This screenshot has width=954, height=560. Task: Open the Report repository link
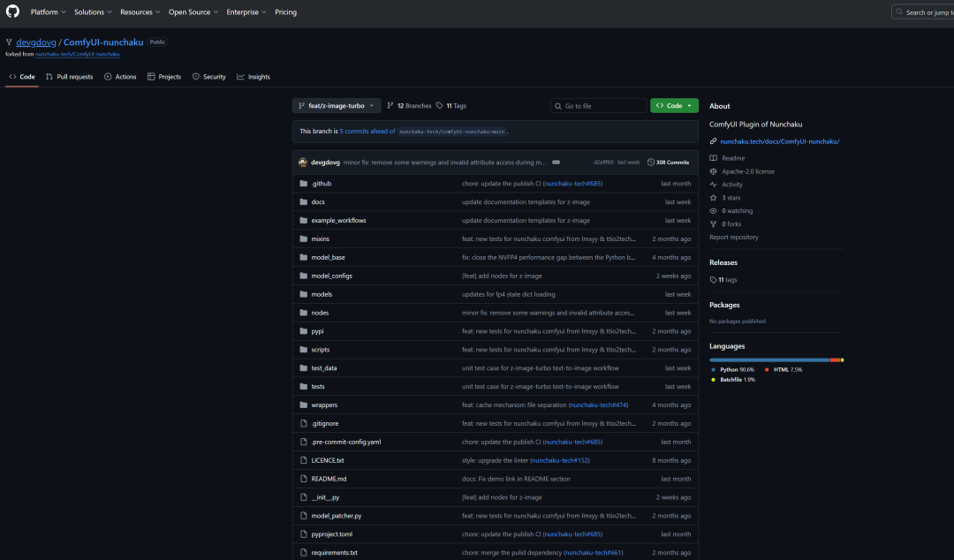734,238
